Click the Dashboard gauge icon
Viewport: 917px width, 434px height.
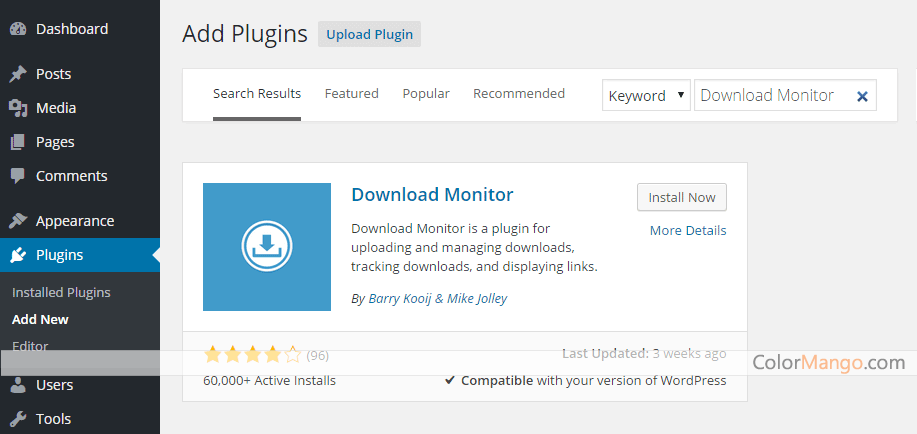pyautogui.click(x=18, y=29)
